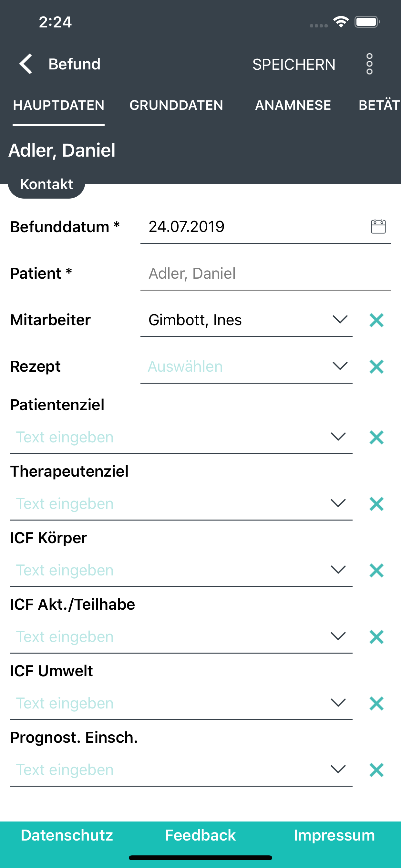Viewport: 401px width, 868px height.
Task: Clear the ICF Körper field with the X
Action: pyautogui.click(x=376, y=571)
